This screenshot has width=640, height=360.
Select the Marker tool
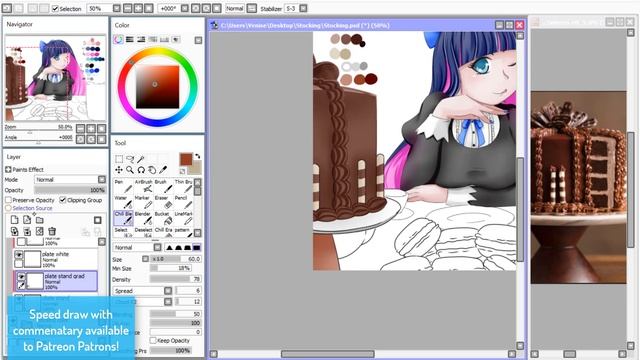click(x=143, y=202)
